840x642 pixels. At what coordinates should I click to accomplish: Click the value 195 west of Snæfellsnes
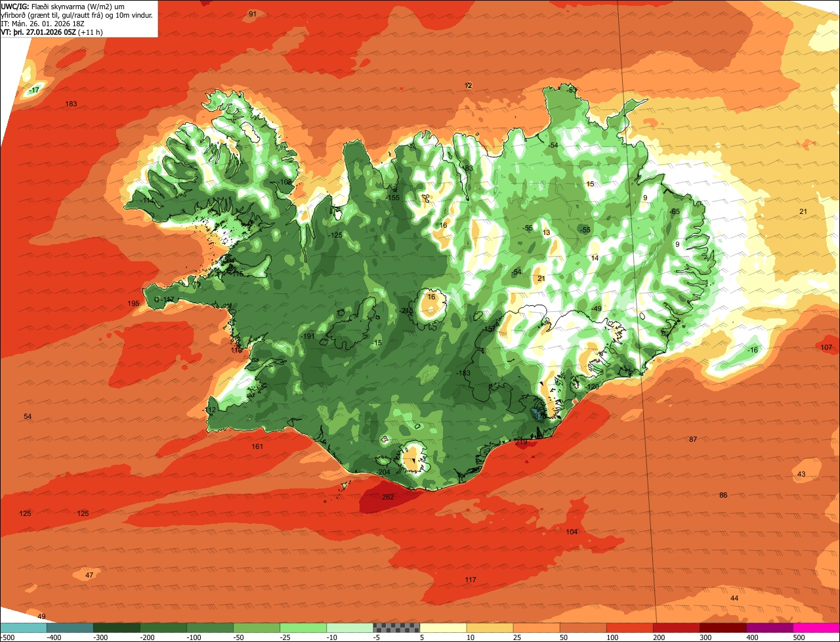[133, 303]
